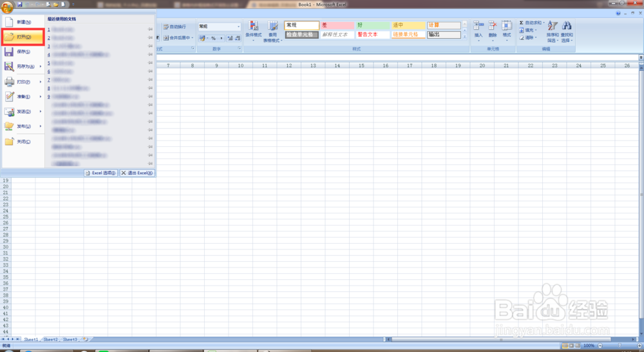644x352 pixels.
Task: Pin recent document 7 to the list
Action: point(150,80)
